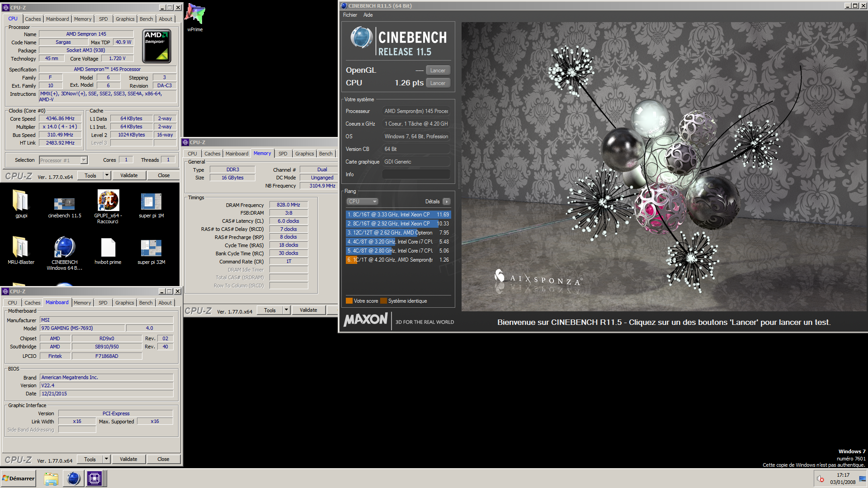Open the CPU ranking dropdown in Cinebench
This screenshot has height=488, width=868.
(362, 202)
